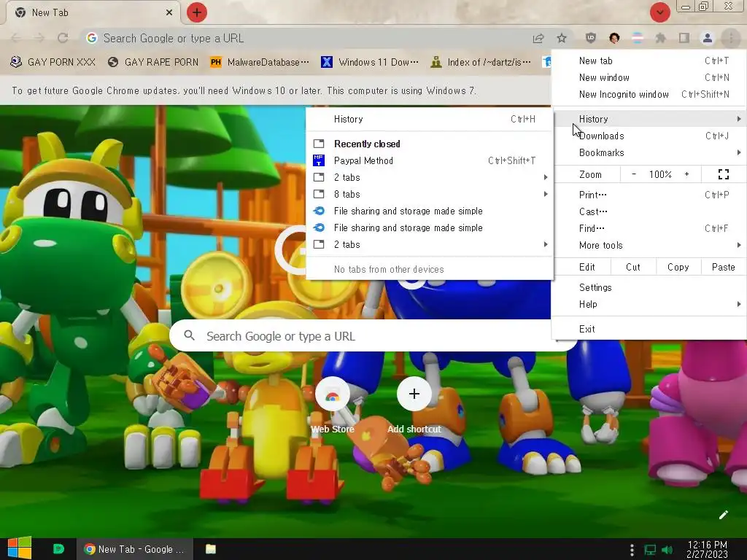The image size is (747, 560).
Task: Click the Cut button in Edit row
Action: tap(633, 267)
